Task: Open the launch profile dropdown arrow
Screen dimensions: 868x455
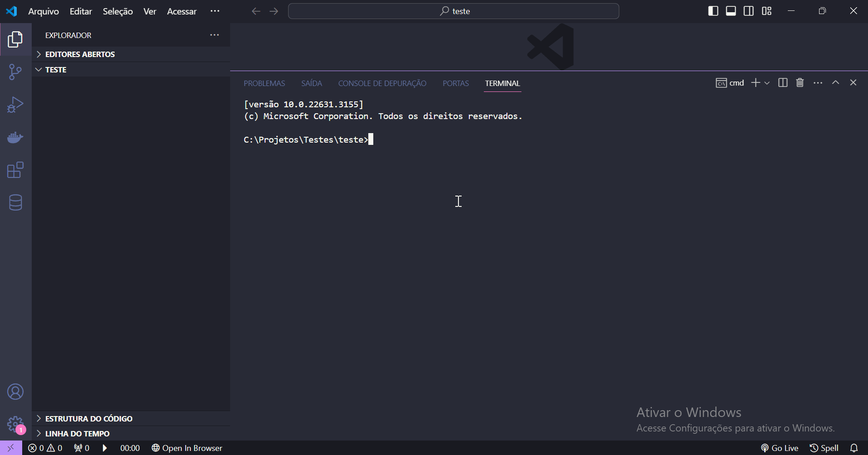Action: 767,83
